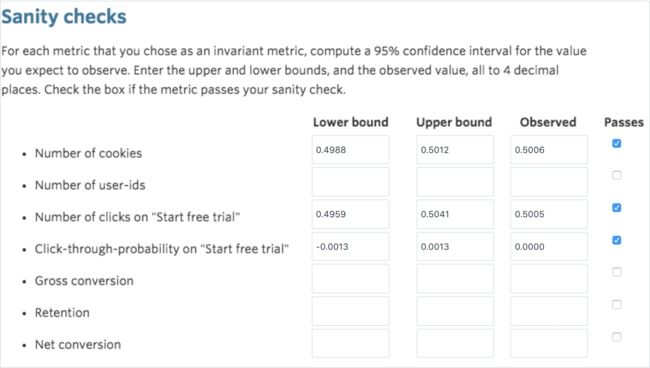
Task: Tick the Gross conversion Passes checkbox
Action: tap(616, 272)
